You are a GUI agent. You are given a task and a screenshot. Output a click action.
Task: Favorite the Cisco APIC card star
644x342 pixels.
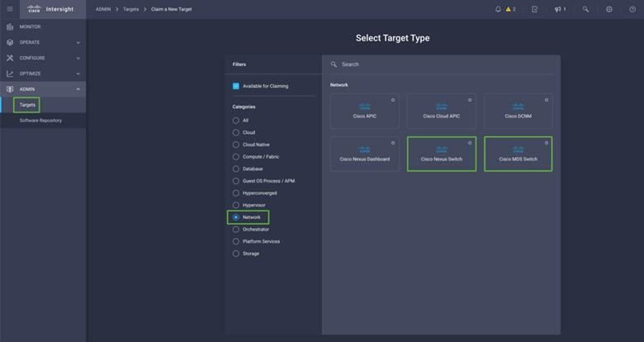point(393,100)
